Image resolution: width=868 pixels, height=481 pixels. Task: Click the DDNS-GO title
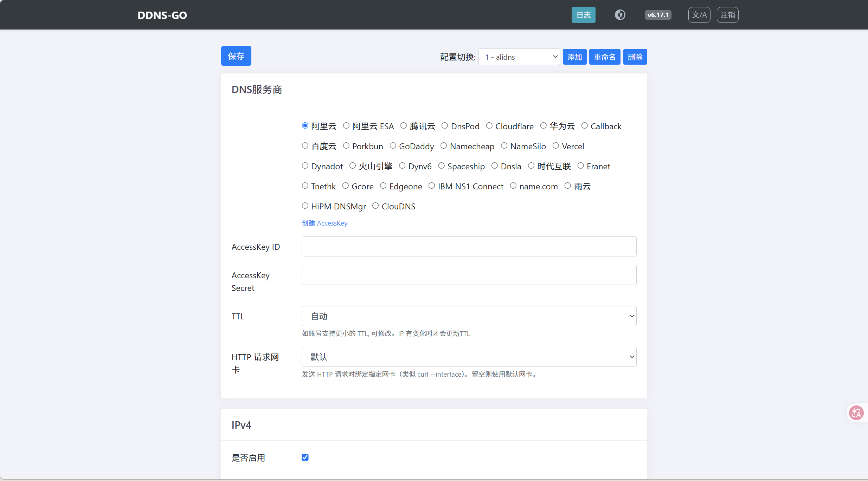pos(162,15)
